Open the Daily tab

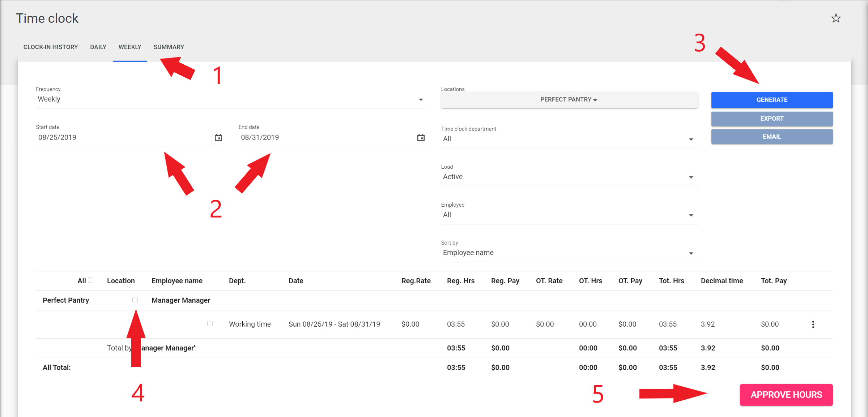pos(98,47)
